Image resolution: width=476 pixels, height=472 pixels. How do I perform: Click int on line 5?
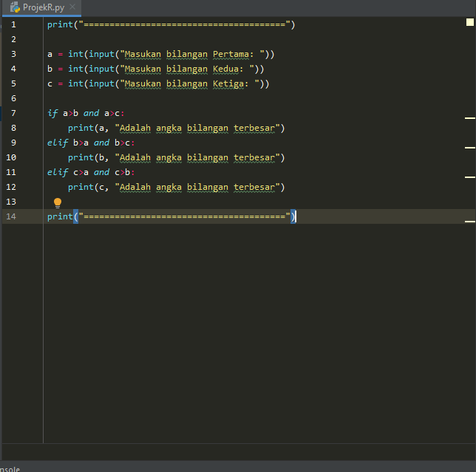[75, 83]
